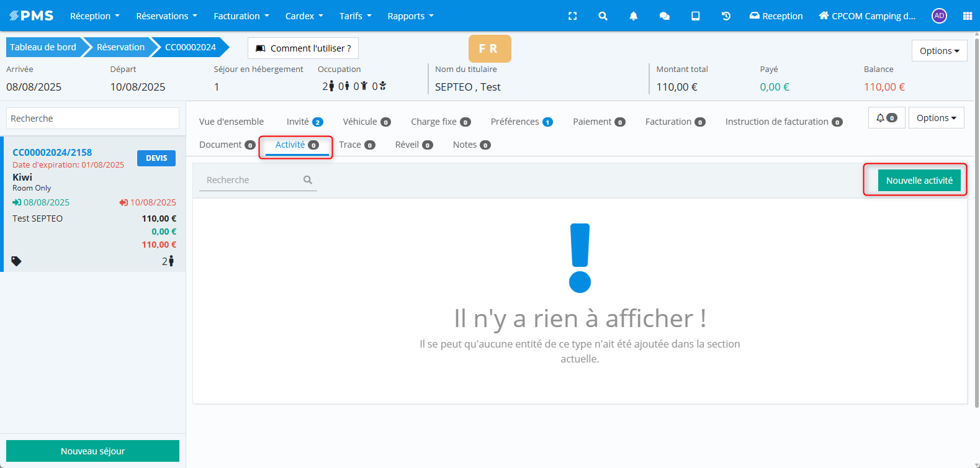The height and width of the screenshot is (468, 980).
Task: Expand the Options dropdown beside the tabs
Action: (x=936, y=118)
